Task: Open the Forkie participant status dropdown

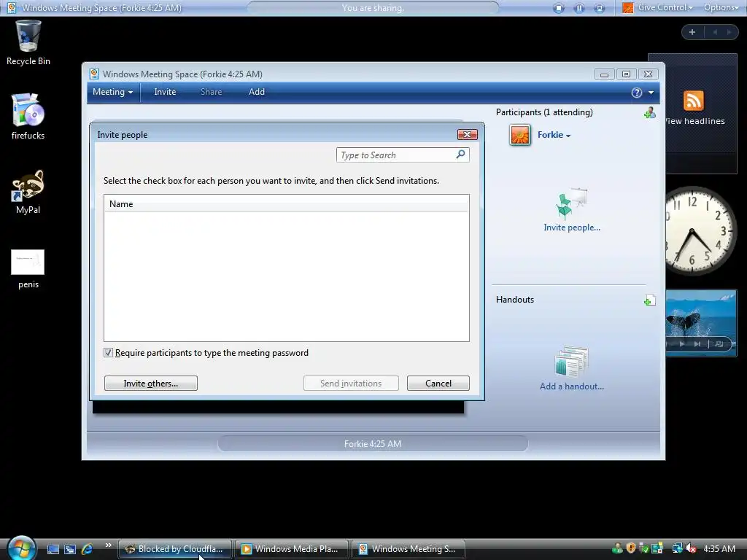Action: pyautogui.click(x=554, y=135)
